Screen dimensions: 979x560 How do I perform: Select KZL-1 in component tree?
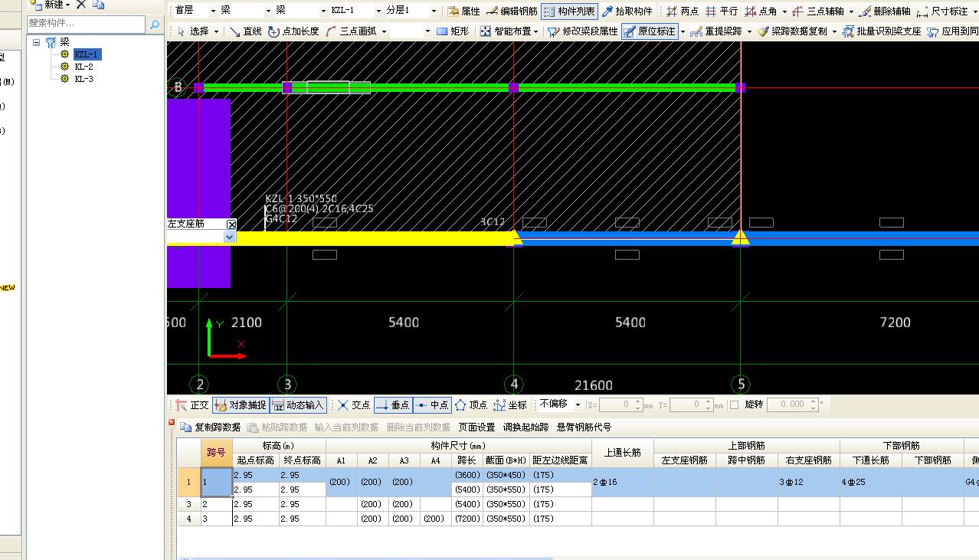pyautogui.click(x=86, y=54)
